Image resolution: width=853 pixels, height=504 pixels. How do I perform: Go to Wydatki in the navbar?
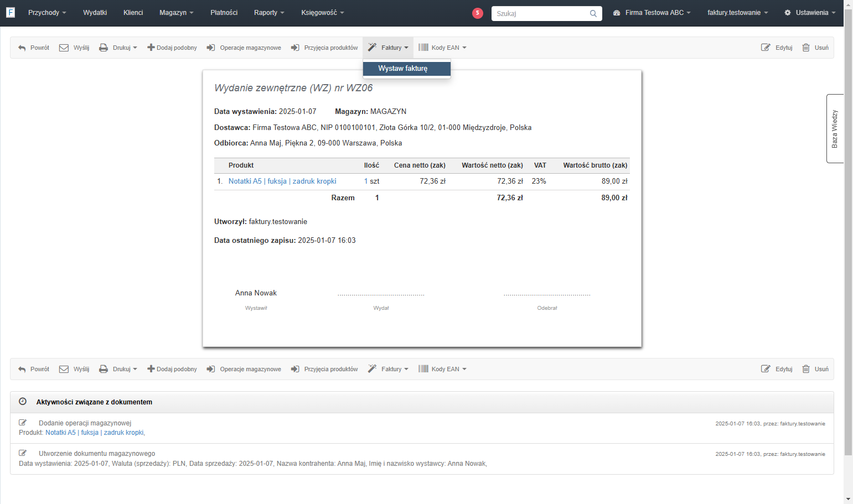tap(95, 13)
